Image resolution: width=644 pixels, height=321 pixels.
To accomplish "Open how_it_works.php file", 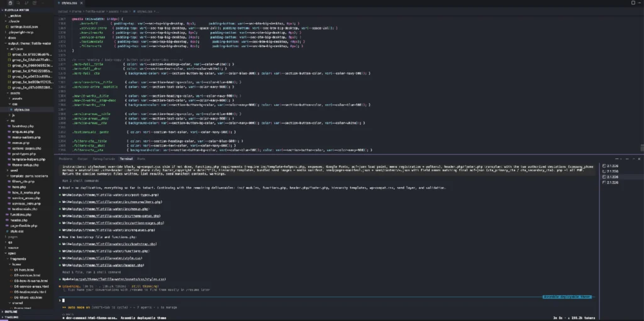I will [26, 192].
